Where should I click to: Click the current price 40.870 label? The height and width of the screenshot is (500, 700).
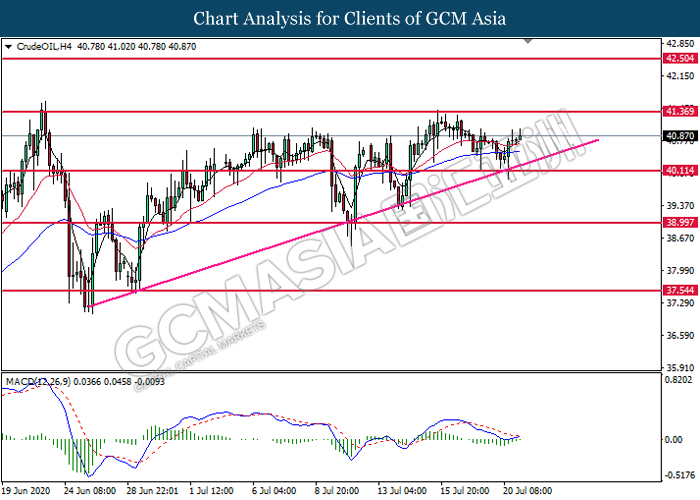680,136
